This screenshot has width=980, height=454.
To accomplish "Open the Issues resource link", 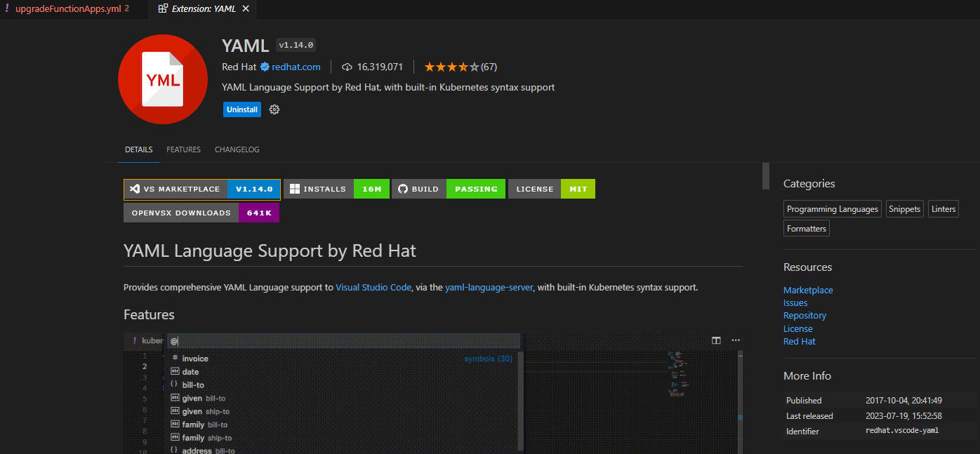I will 795,303.
